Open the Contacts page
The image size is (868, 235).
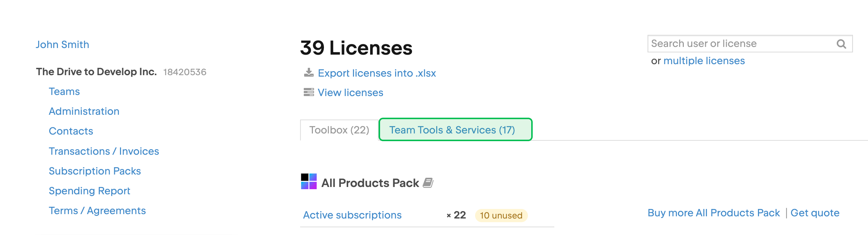click(x=71, y=131)
